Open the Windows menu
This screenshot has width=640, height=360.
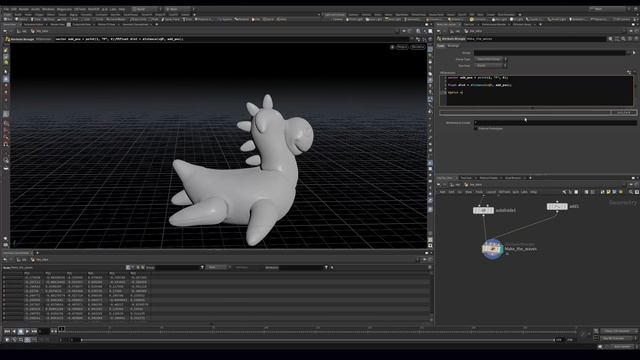click(x=48, y=9)
